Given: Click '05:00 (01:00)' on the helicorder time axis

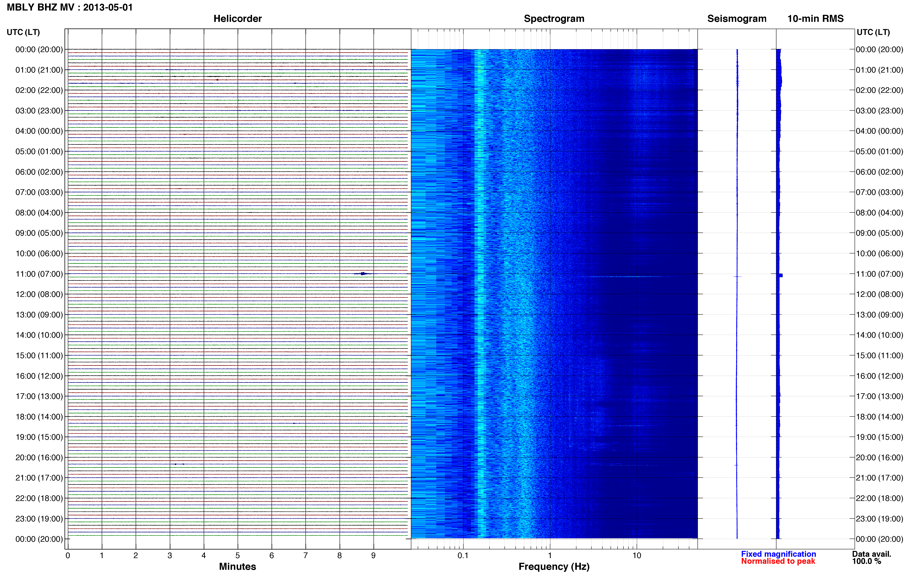Looking at the screenshot, I should (x=39, y=151).
